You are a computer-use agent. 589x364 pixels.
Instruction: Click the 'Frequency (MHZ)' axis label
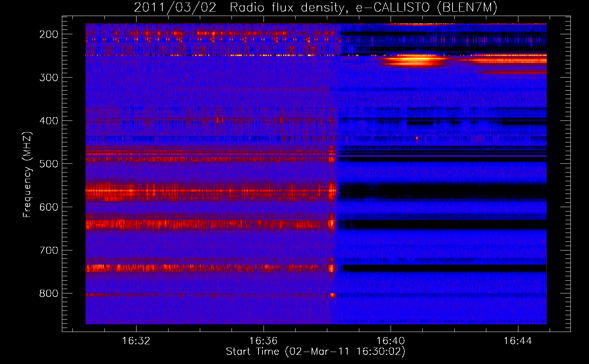[27, 174]
